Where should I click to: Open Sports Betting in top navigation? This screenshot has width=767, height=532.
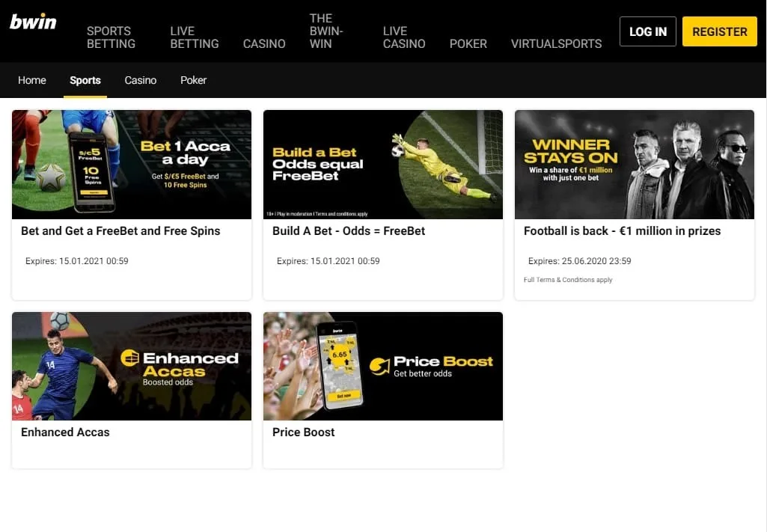click(x=111, y=37)
